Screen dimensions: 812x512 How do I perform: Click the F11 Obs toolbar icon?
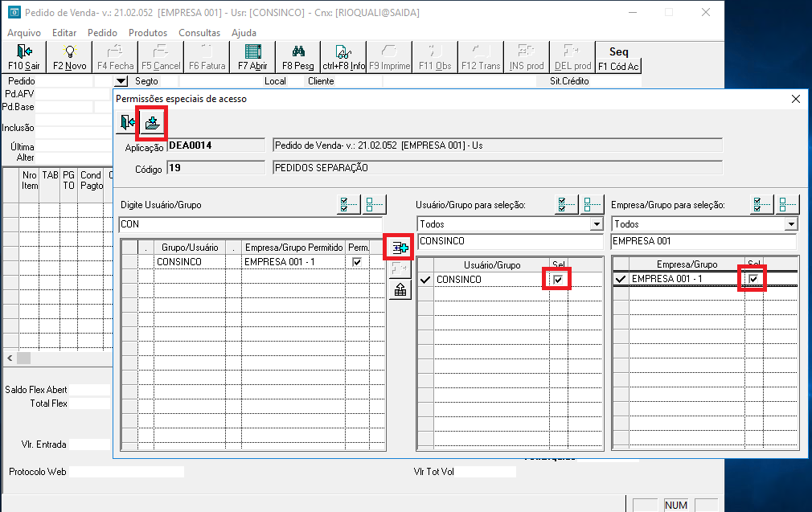(435, 57)
